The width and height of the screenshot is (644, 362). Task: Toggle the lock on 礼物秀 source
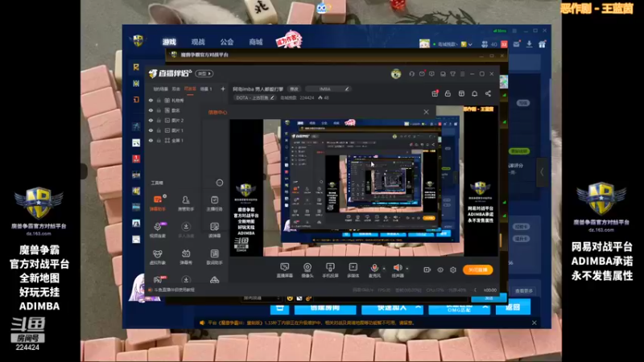tap(159, 100)
